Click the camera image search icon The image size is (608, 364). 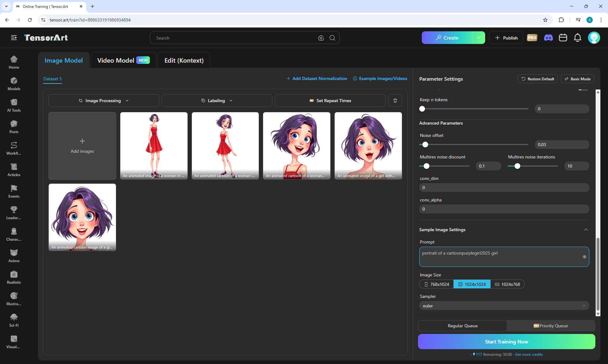(x=321, y=38)
